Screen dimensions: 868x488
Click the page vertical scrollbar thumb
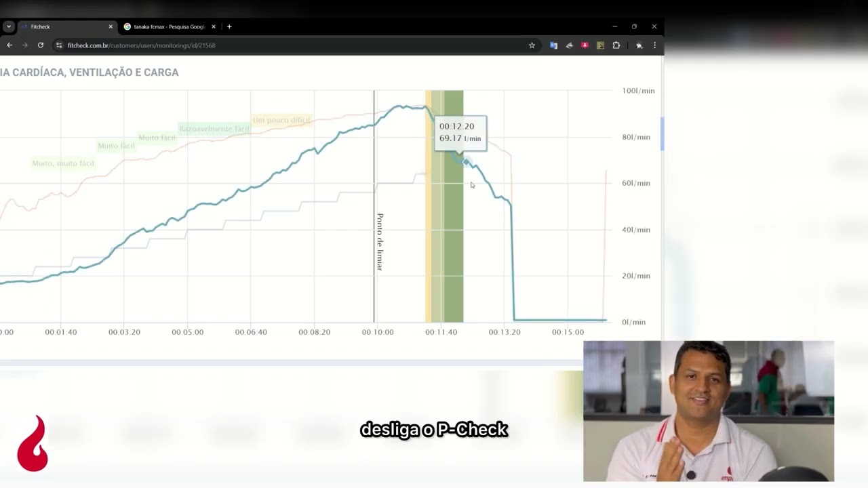662,134
